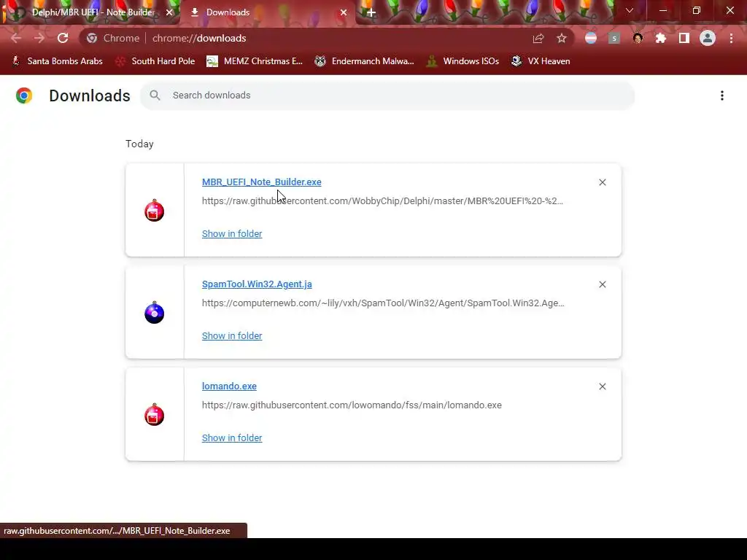Open the side panel icon

(684, 38)
